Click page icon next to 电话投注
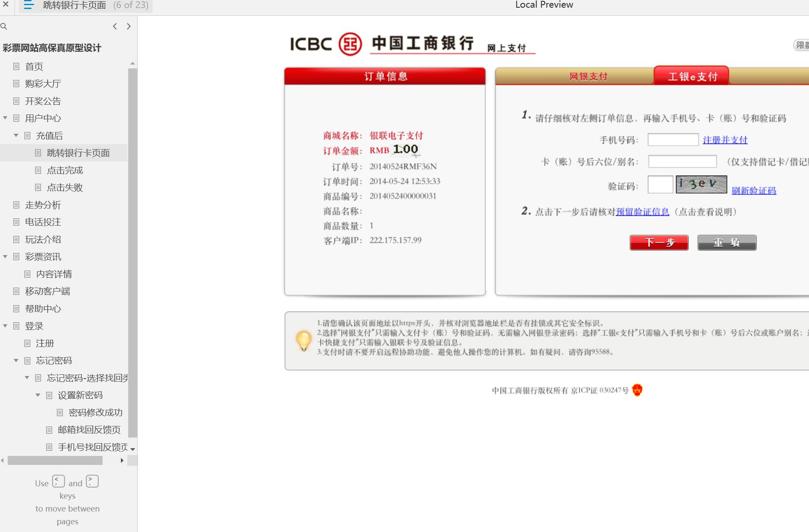The image size is (809, 532). tap(16, 222)
